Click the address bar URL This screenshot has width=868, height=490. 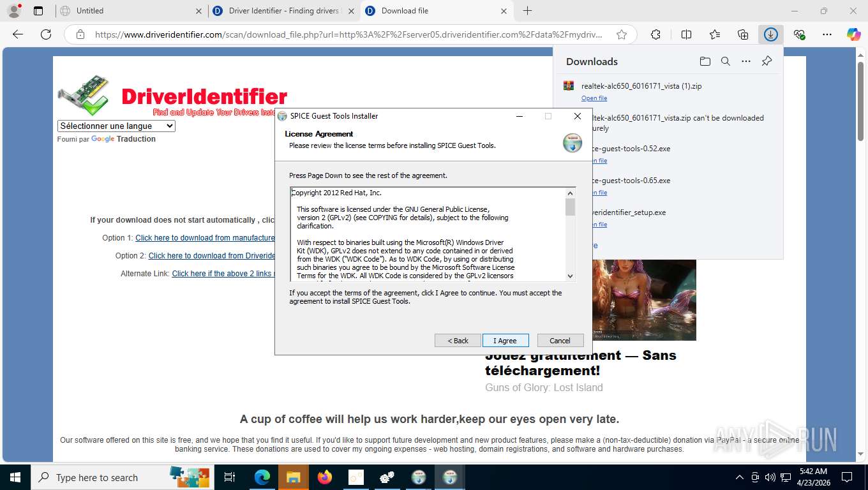pyautogui.click(x=348, y=34)
